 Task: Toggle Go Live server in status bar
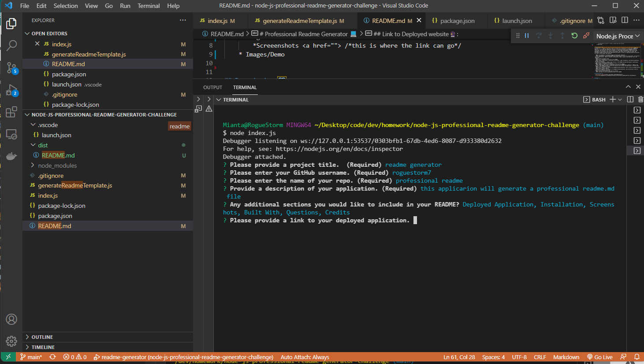(600, 357)
